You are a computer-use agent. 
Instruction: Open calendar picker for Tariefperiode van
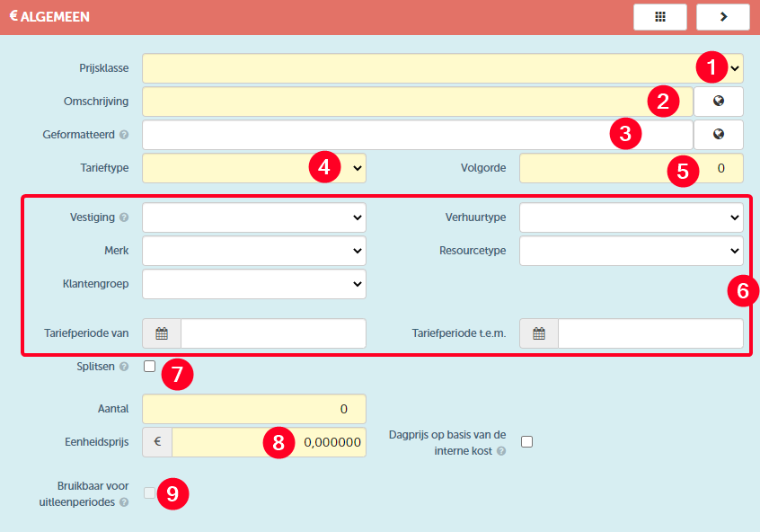(x=162, y=333)
